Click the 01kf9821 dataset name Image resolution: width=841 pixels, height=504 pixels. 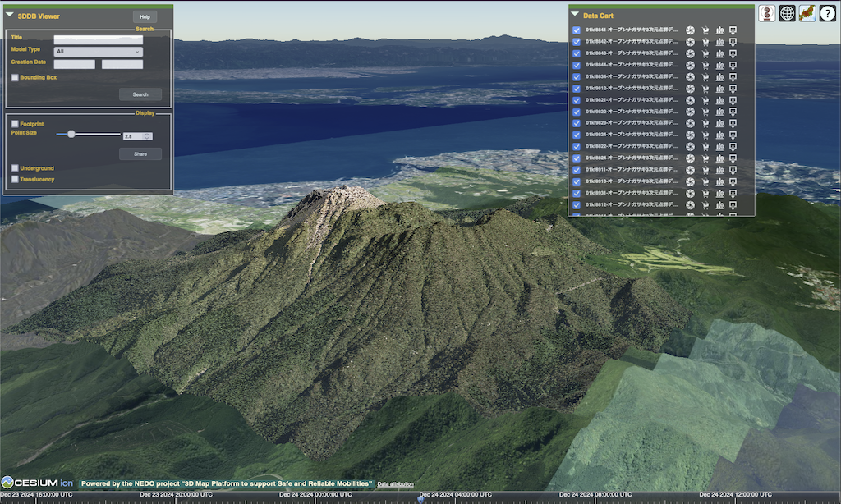click(x=632, y=100)
